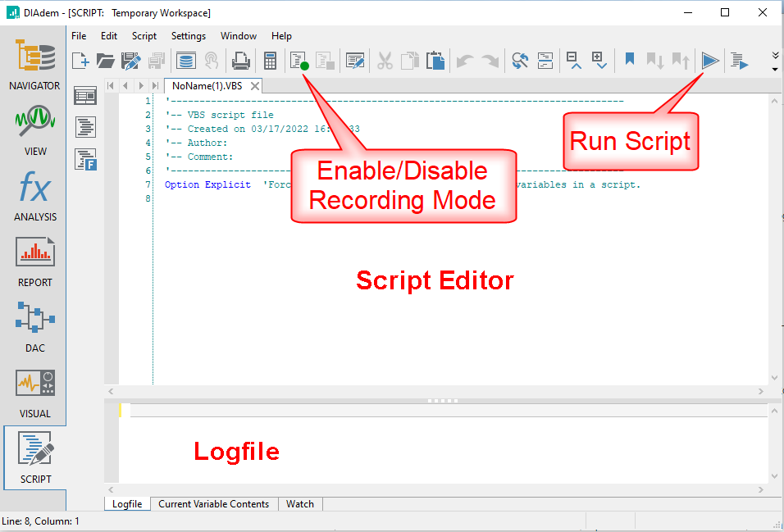Toggle the bookmark flag in toolbar
The image size is (784, 532).
pyautogui.click(x=630, y=60)
